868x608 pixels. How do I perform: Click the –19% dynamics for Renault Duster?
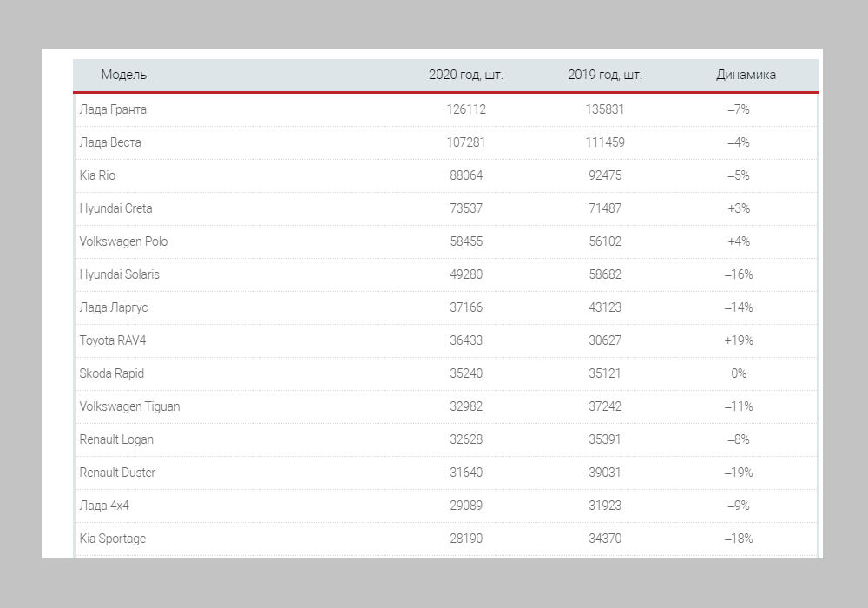tap(739, 473)
